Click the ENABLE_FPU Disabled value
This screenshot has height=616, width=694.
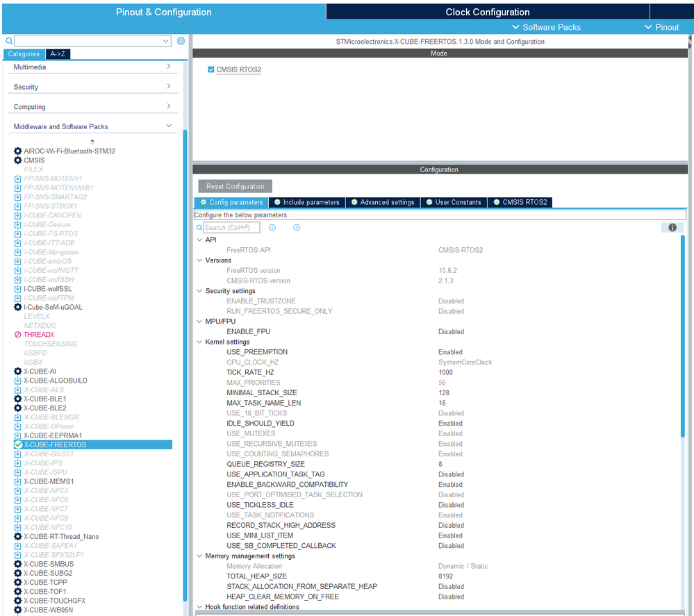click(451, 331)
